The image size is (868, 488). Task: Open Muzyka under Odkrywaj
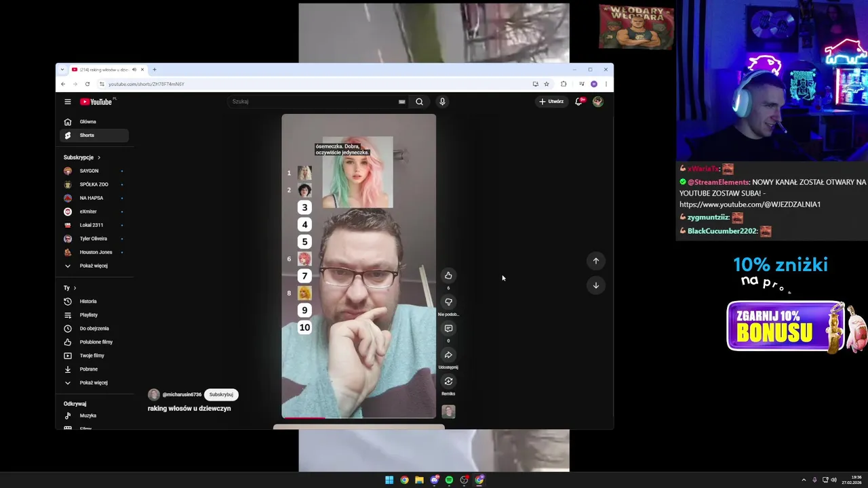coord(94,415)
